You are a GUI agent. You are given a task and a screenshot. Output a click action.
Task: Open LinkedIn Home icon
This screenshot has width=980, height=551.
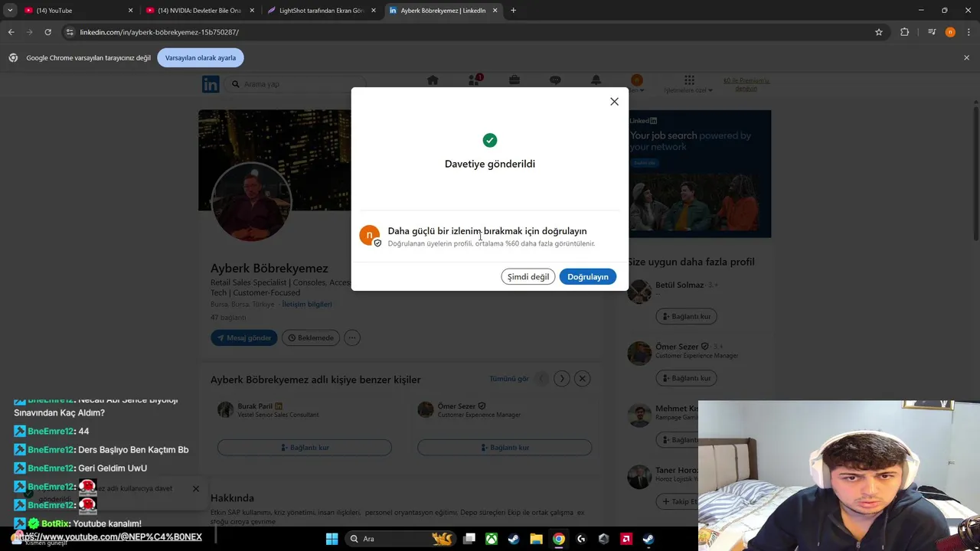point(433,81)
